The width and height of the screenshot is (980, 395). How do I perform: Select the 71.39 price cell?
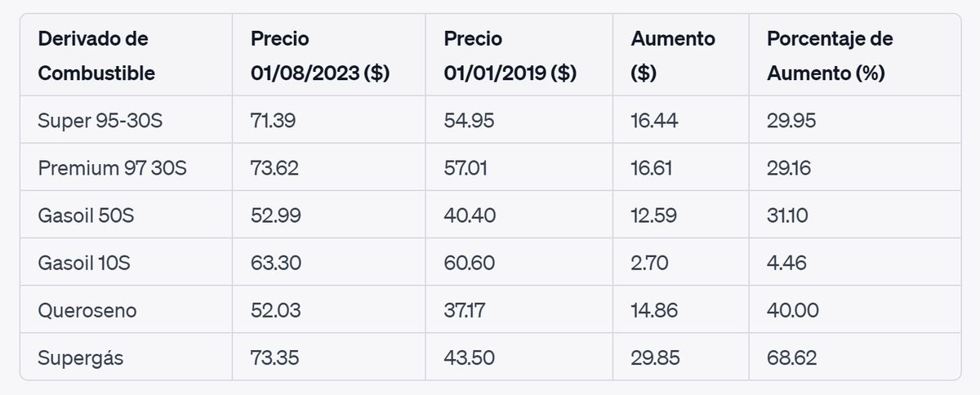tap(273, 121)
